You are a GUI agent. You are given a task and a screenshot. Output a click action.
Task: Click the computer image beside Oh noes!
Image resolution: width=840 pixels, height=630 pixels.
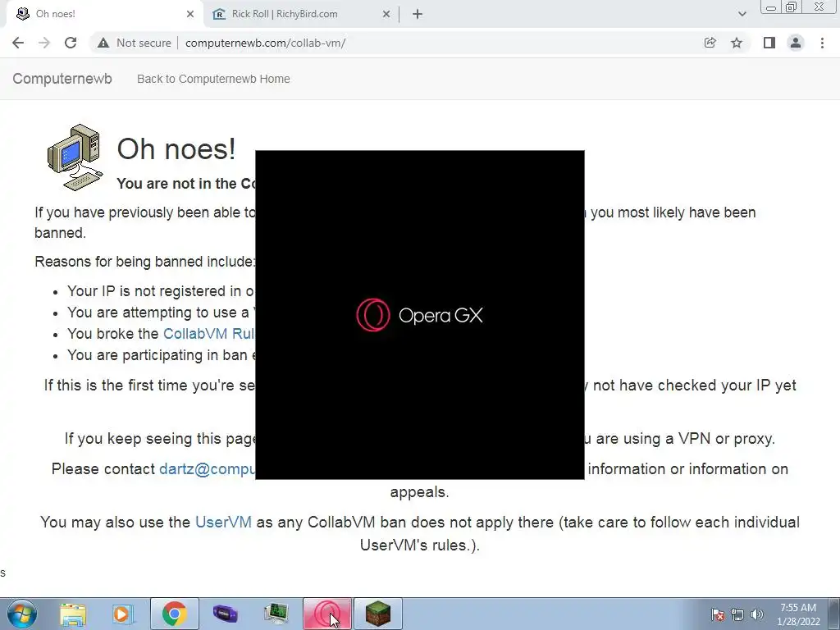[75, 157]
